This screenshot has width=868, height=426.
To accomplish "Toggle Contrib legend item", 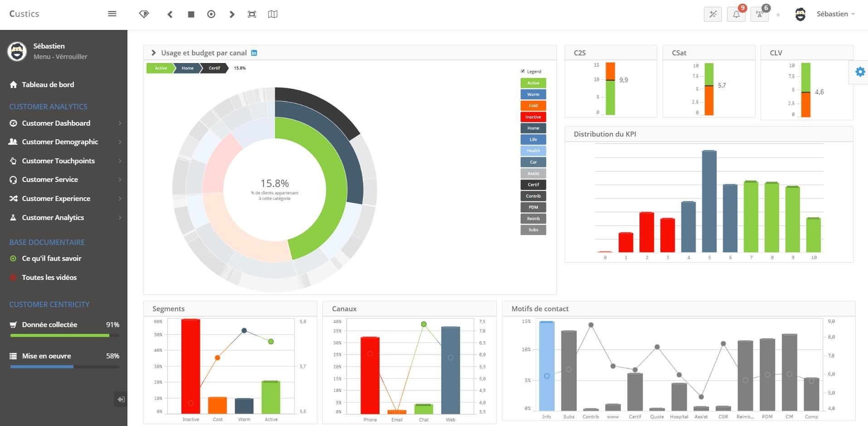I will click(x=533, y=196).
